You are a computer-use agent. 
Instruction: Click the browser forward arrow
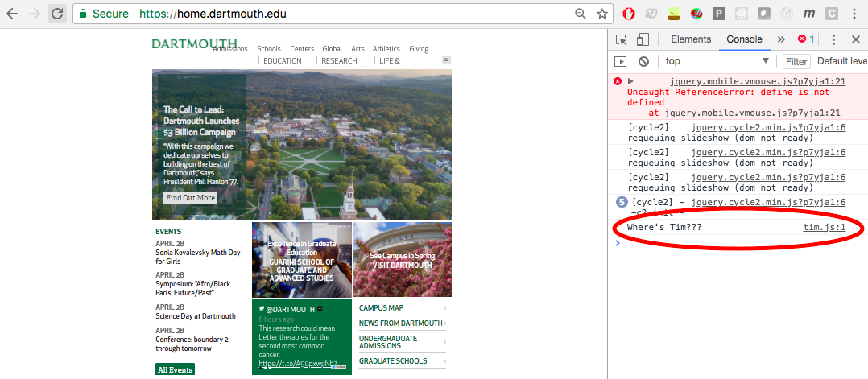click(x=35, y=14)
